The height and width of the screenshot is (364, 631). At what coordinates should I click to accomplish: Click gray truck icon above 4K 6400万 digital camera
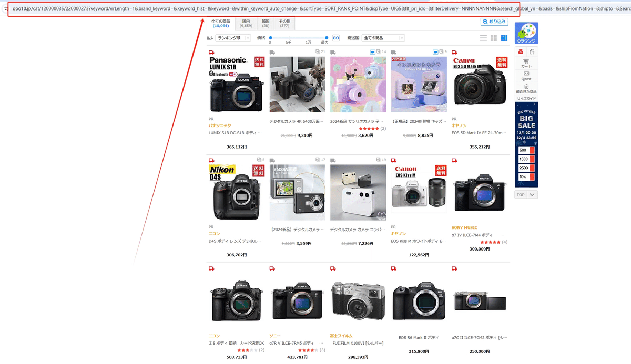[x=272, y=52]
